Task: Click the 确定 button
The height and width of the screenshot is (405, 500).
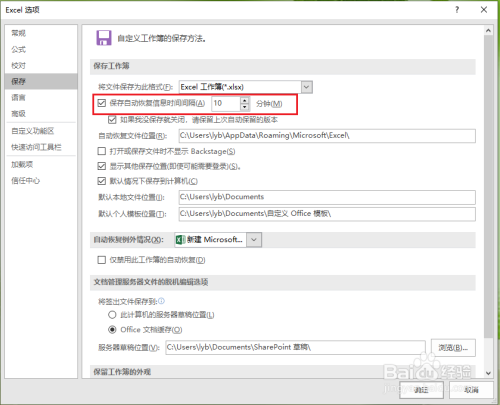Action: pos(421,390)
